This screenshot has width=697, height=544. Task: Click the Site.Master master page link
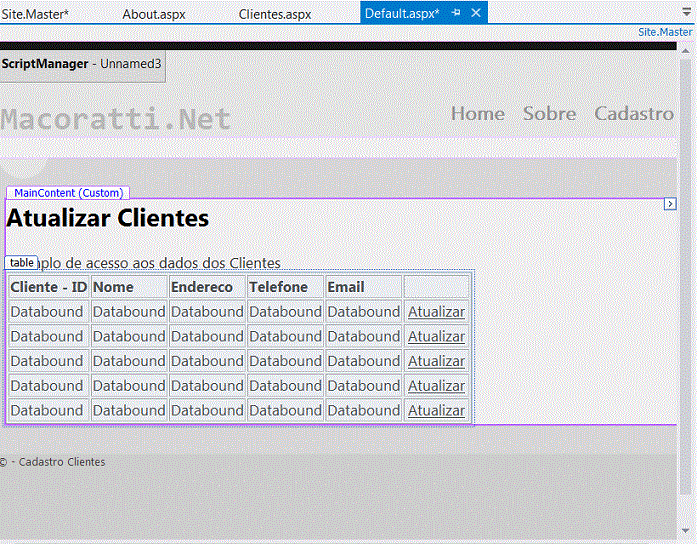click(x=665, y=32)
